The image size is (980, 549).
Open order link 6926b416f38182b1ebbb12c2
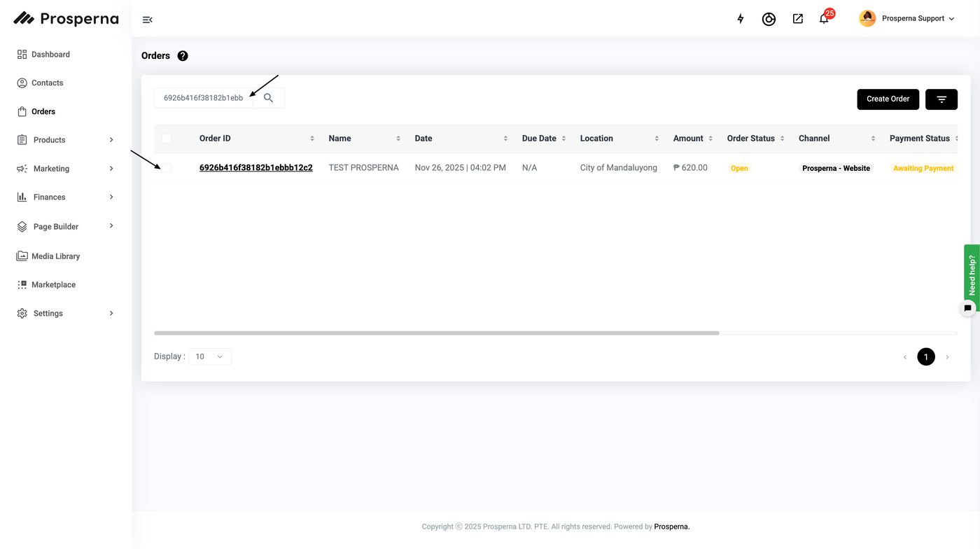pyautogui.click(x=256, y=168)
